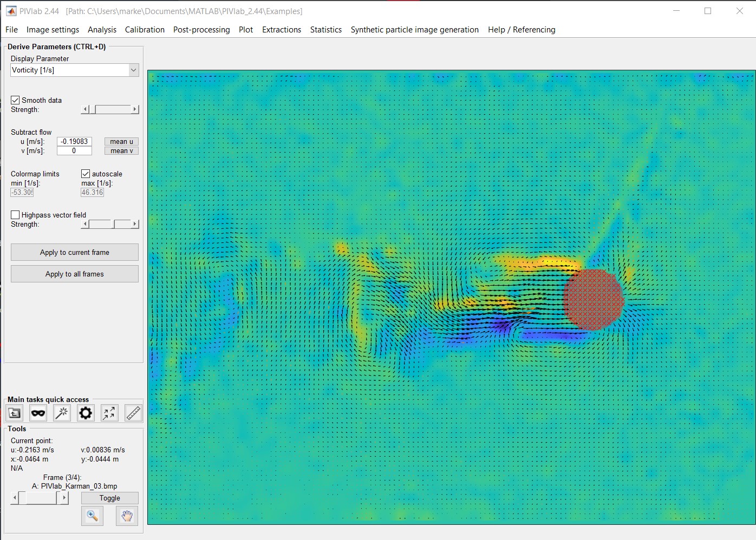Image resolution: width=756 pixels, height=540 pixels.
Task: Open the Synthetic particle image generation menu
Action: (x=415, y=30)
